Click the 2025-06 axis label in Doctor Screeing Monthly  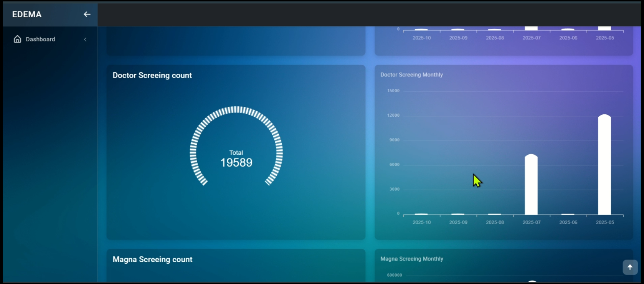[568, 222]
